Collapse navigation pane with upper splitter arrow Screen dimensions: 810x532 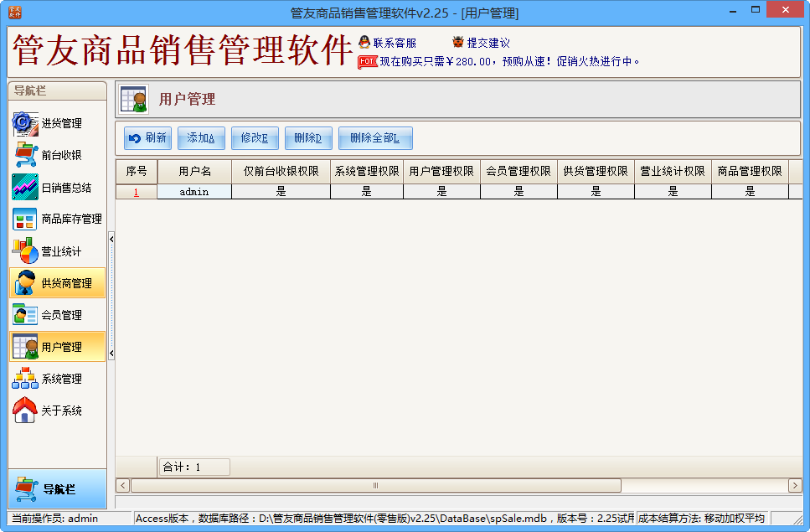point(111,239)
